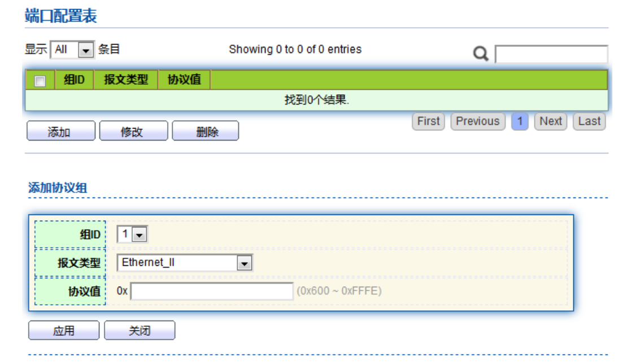Sort by 组ID column header
This screenshot has width=631, height=364.
pos(74,80)
